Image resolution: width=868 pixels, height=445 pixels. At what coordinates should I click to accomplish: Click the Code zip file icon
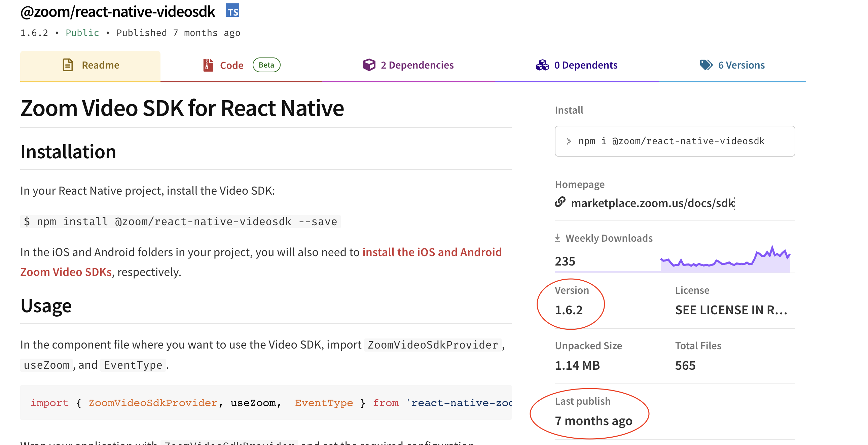pyautogui.click(x=208, y=65)
